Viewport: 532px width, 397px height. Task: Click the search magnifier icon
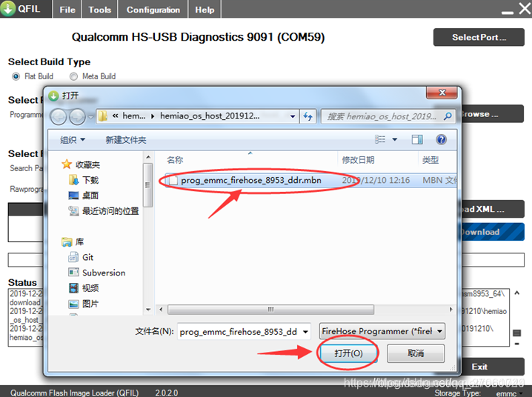tap(448, 116)
